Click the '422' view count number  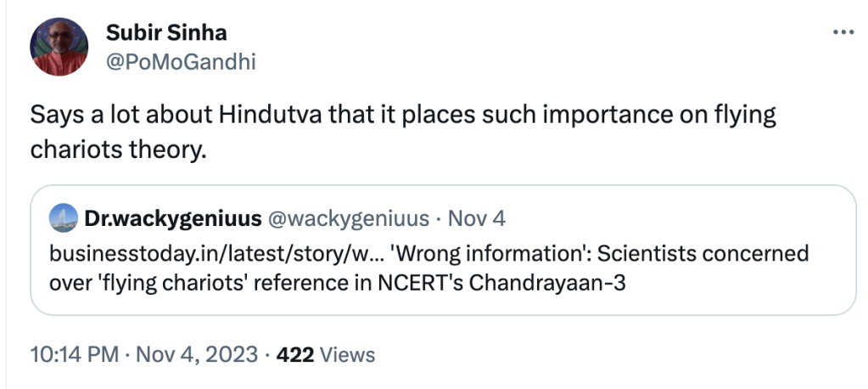[x=295, y=354]
